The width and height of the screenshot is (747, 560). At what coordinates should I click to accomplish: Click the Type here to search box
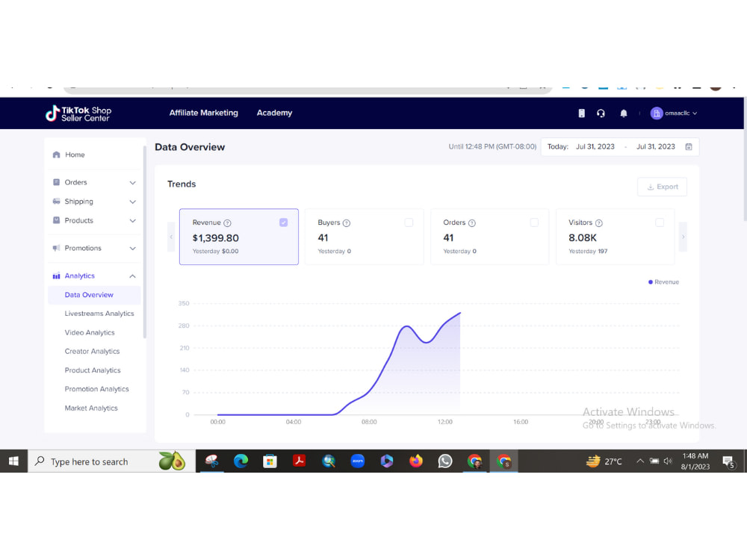pos(111,461)
